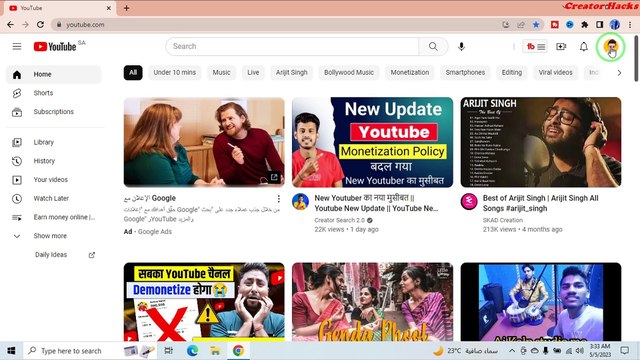Click inside the YouTube search field
Image resolution: width=640 pixels, height=360 pixels.
292,47
